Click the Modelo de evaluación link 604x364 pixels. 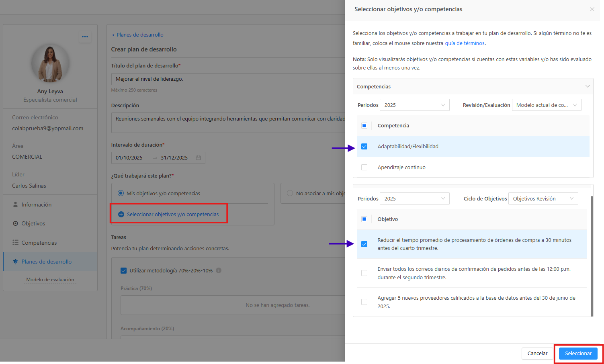point(50,280)
